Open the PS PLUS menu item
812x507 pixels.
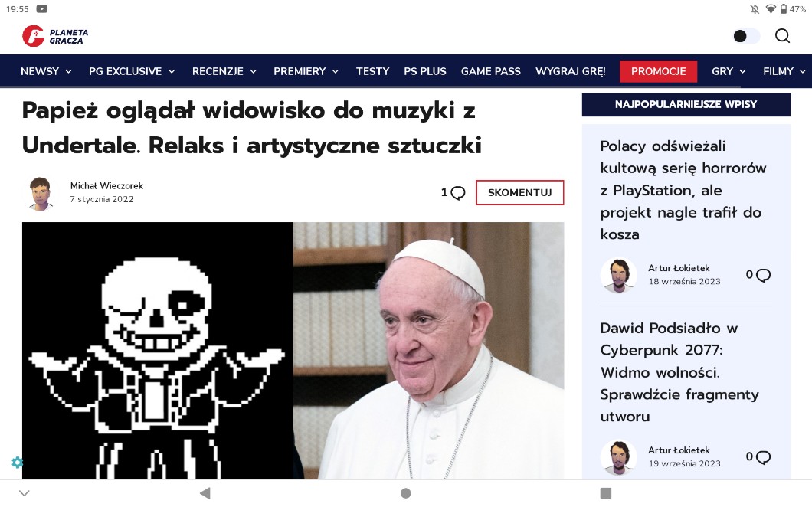(424, 71)
